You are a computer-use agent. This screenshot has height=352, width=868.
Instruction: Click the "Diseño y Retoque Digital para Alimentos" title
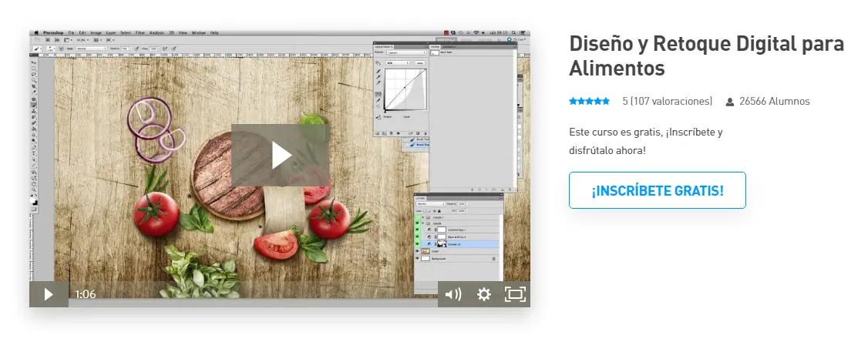click(706, 56)
